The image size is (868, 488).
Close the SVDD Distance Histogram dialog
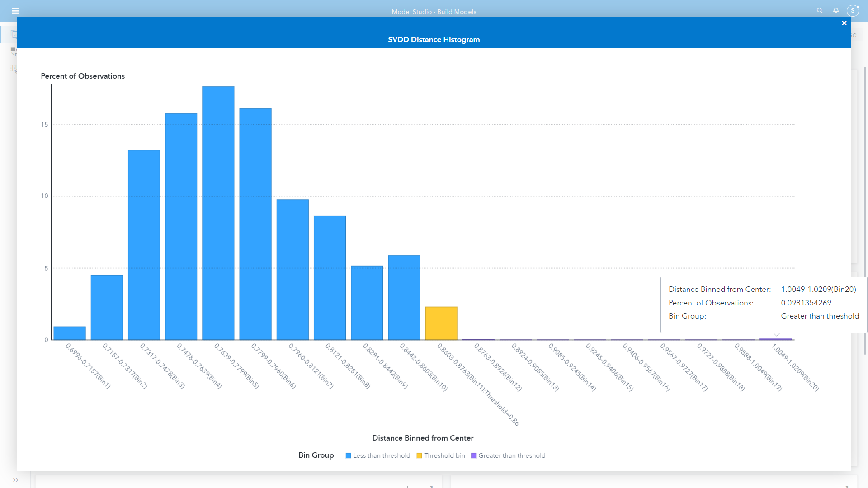[x=844, y=23]
